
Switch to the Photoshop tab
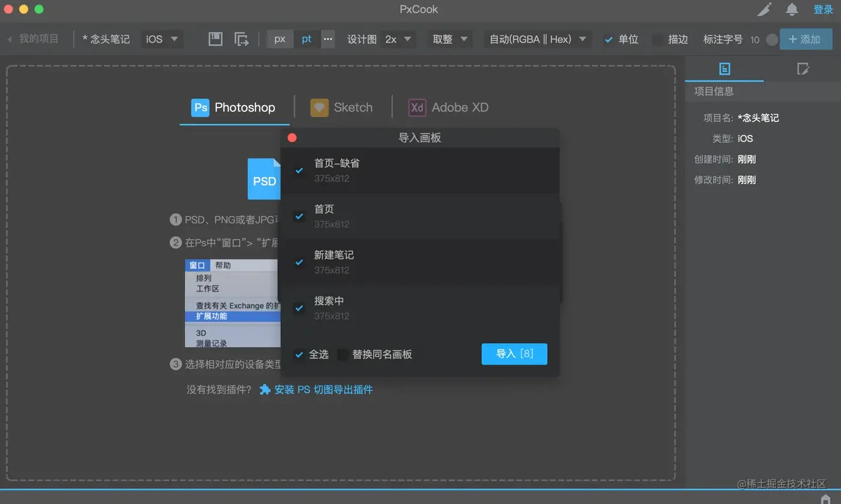click(233, 108)
